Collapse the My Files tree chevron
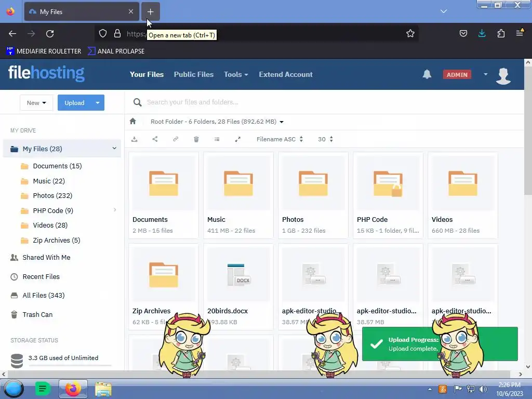Image resolution: width=532 pixels, height=399 pixels. pos(114,148)
